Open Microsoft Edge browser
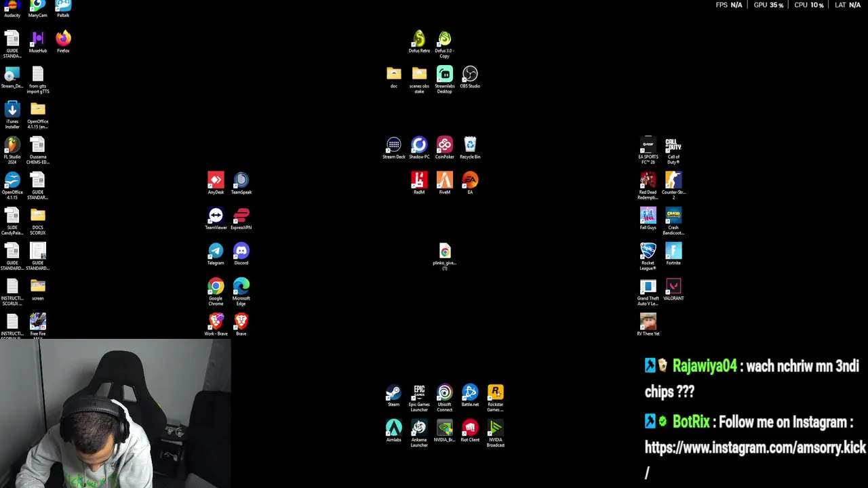The image size is (868, 488). pos(241,292)
